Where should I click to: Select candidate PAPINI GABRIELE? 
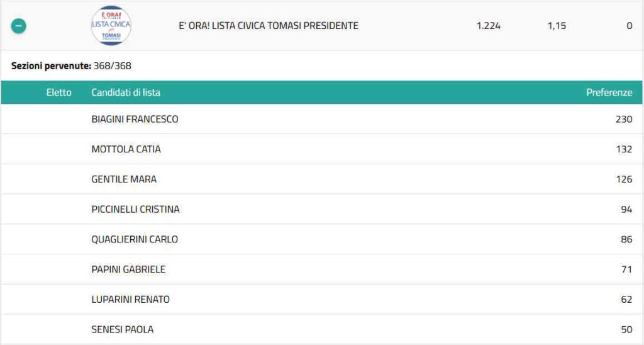pos(128,269)
